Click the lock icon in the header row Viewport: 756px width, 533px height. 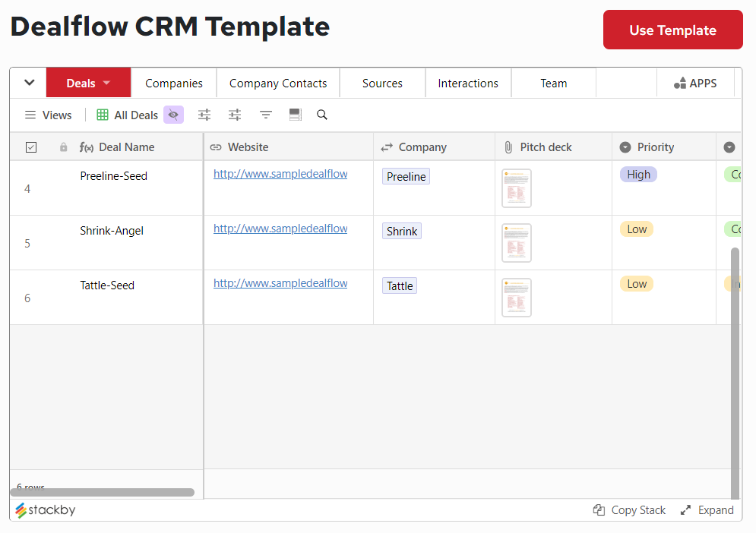63,147
